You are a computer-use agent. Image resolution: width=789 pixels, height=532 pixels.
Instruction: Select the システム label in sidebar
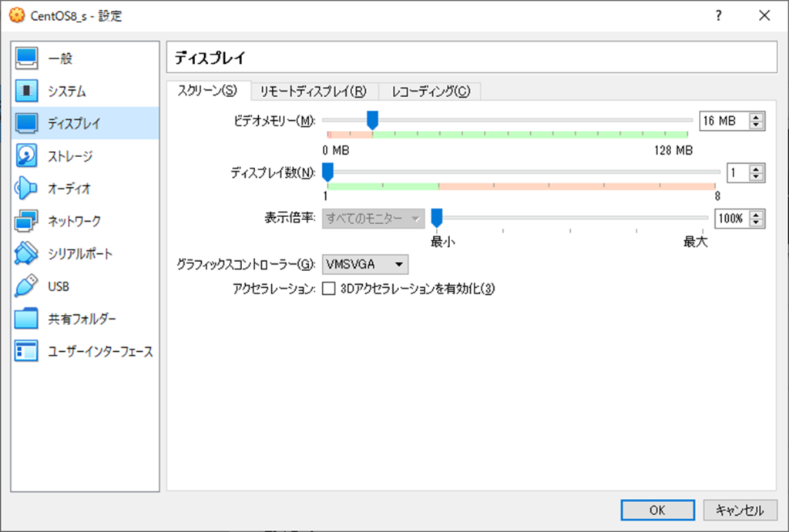67,91
